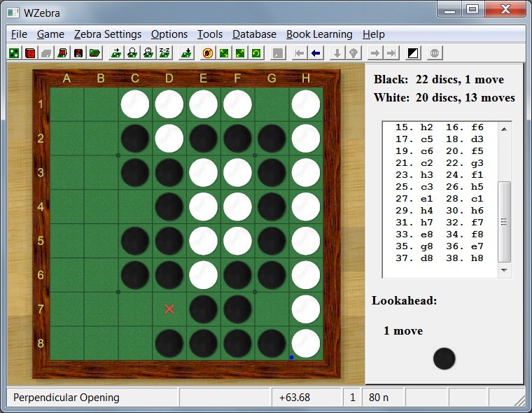Jump to last move with arrow-bar icon
Screen dimensions: 532x413
point(391,53)
